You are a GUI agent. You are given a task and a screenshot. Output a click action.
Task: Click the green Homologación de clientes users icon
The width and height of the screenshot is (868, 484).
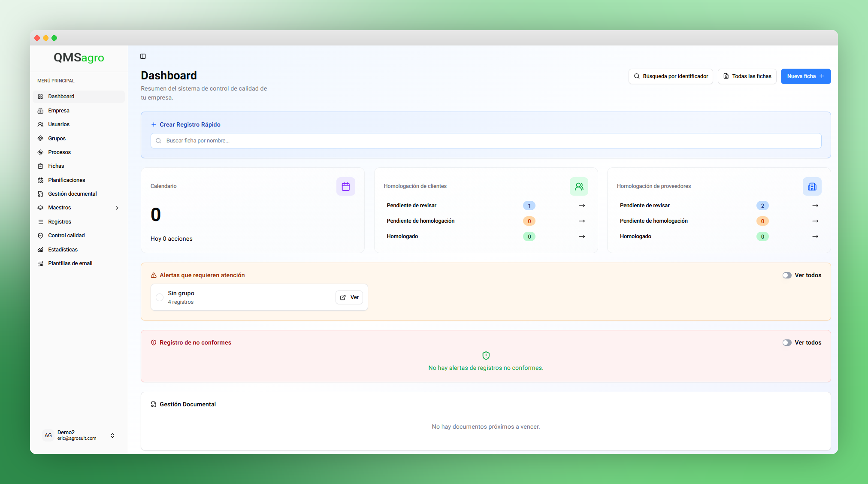pos(579,187)
